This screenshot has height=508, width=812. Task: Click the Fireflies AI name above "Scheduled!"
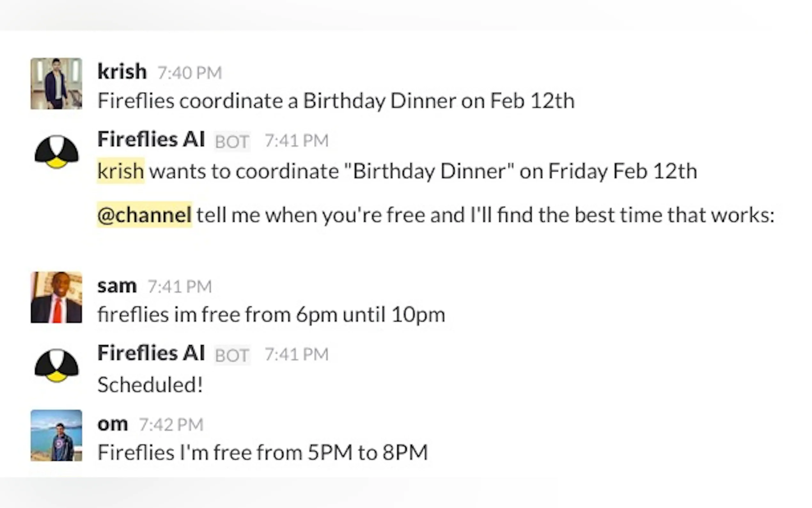(x=151, y=353)
